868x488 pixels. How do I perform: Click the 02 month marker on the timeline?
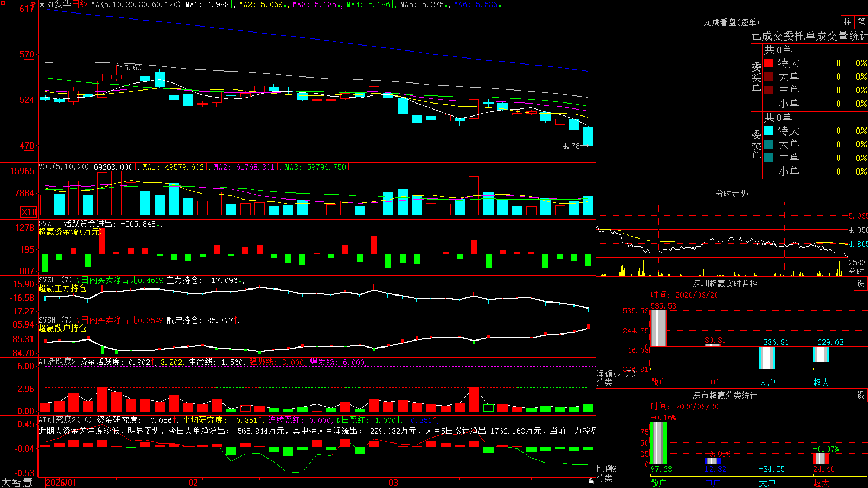coord(193,483)
